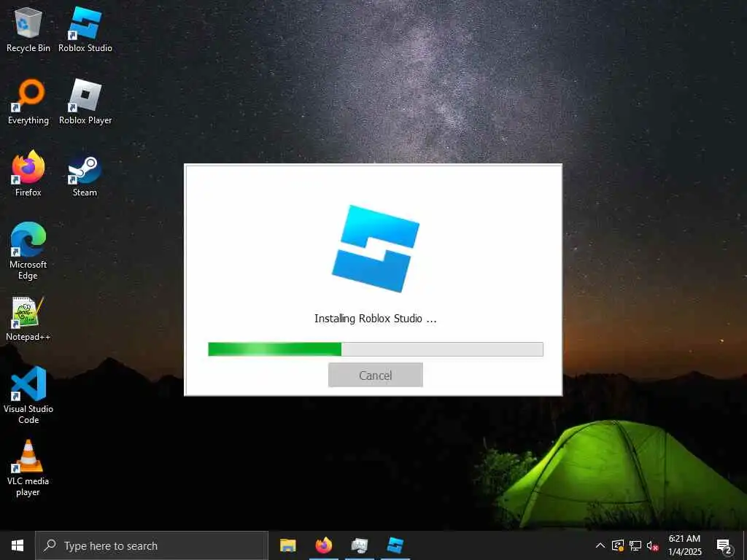Image resolution: width=747 pixels, height=560 pixels.
Task: Select the Notepad++ desktop shortcut
Action: 28,319
